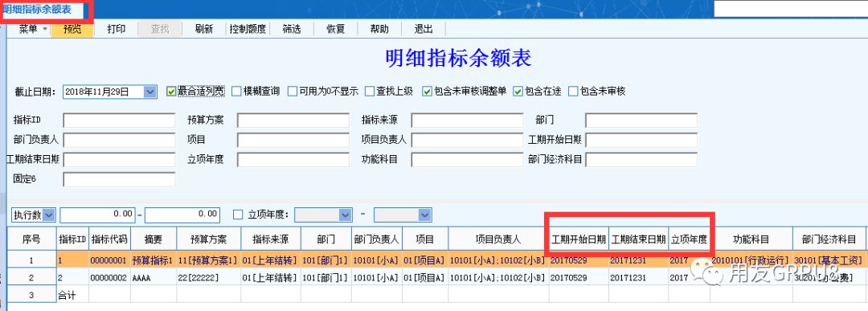Open the 截止日期 date dropdown

pos(150,92)
